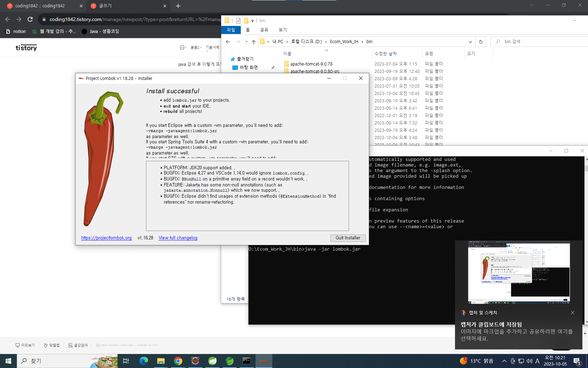The height and width of the screenshot is (368, 588).
Task: Expand the chevron after Ecom_Work_JH breadcrumb
Action: [363, 42]
